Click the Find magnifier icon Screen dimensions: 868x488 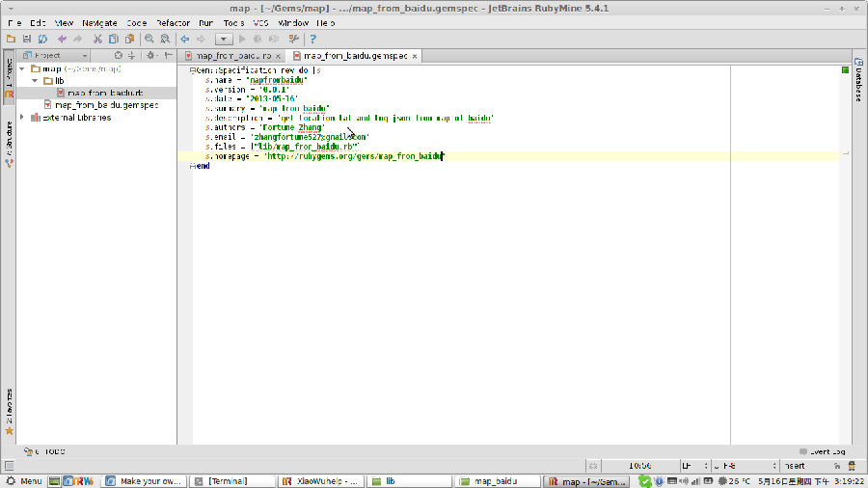coord(149,39)
